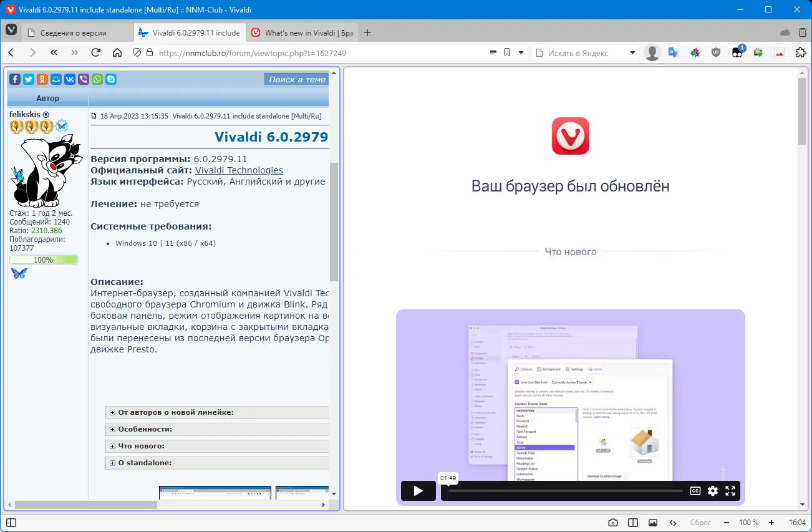Go forward using the forward arrow
This screenshot has height=532, width=812.
point(32,53)
